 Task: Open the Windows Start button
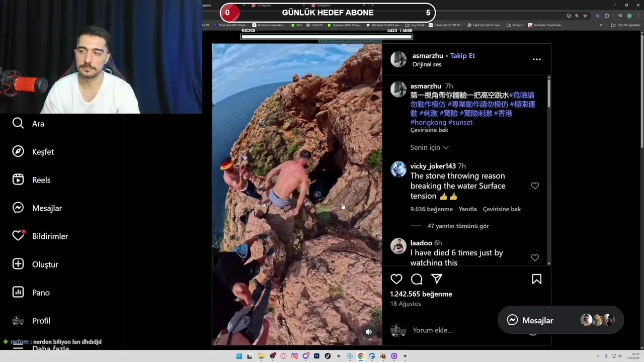239,356
